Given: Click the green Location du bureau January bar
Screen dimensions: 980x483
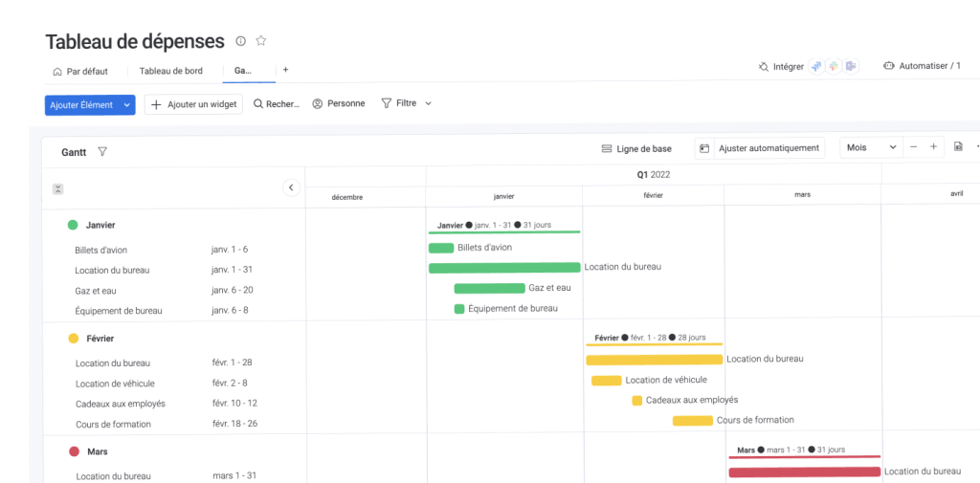Looking at the screenshot, I should click(x=504, y=268).
